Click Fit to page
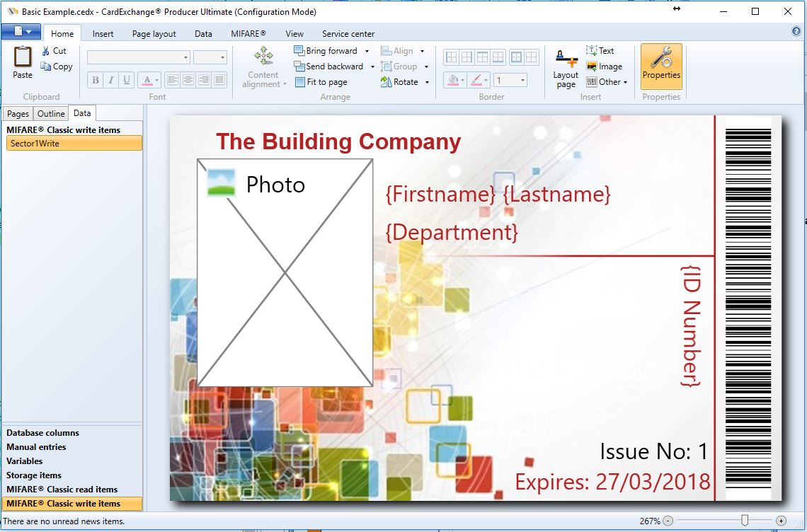 pyautogui.click(x=321, y=82)
